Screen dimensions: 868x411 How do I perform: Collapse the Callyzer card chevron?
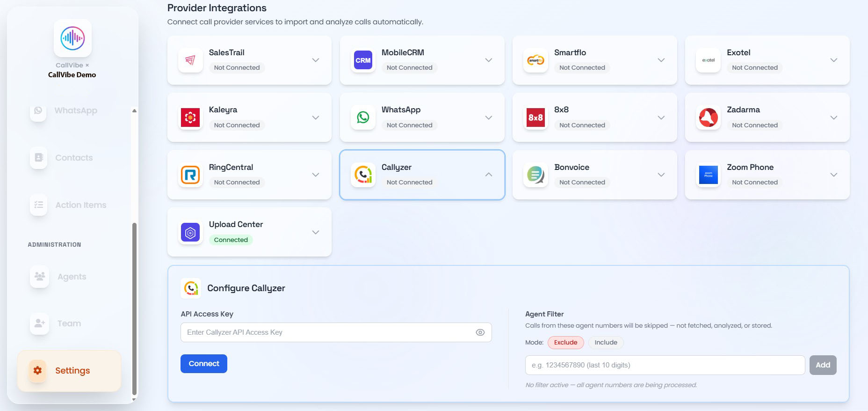(489, 175)
